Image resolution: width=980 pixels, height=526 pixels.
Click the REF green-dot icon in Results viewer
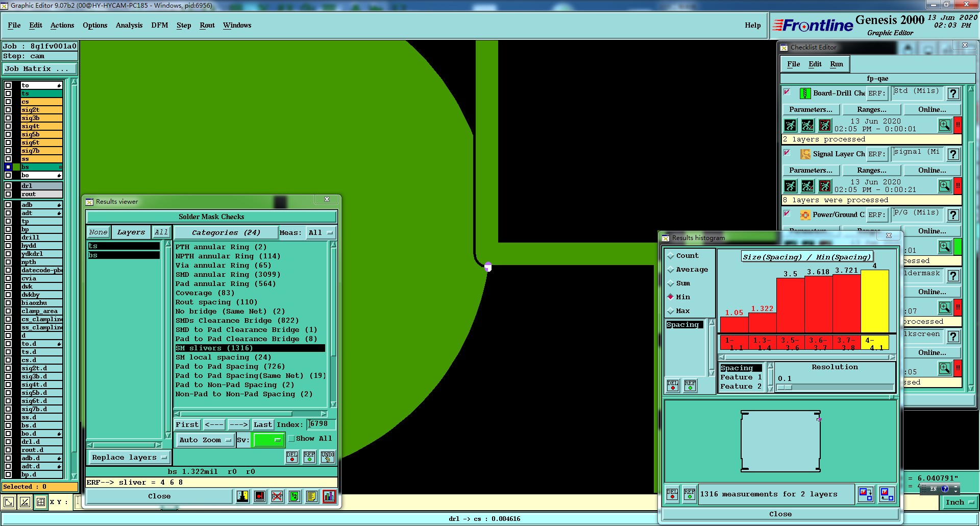click(309, 457)
